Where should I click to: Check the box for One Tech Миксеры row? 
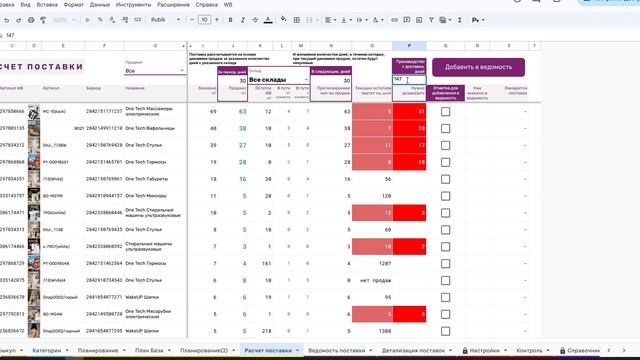445,196
